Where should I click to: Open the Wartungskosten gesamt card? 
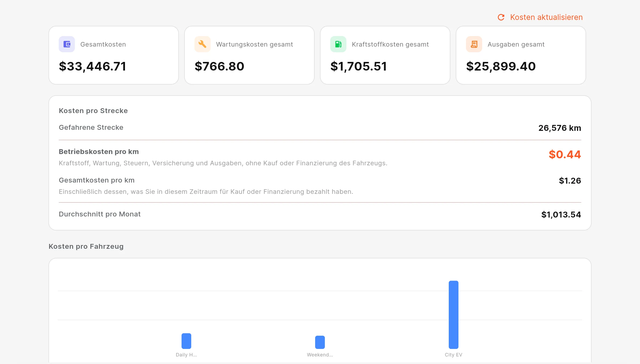(x=249, y=55)
